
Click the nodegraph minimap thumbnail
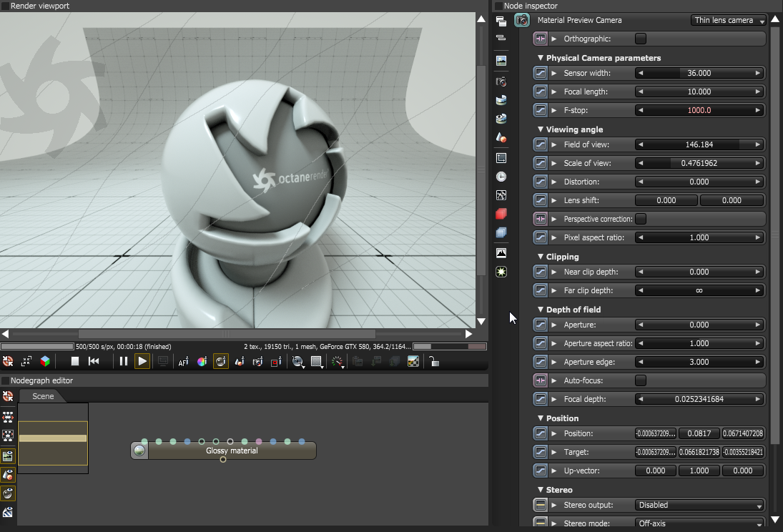[53, 438]
